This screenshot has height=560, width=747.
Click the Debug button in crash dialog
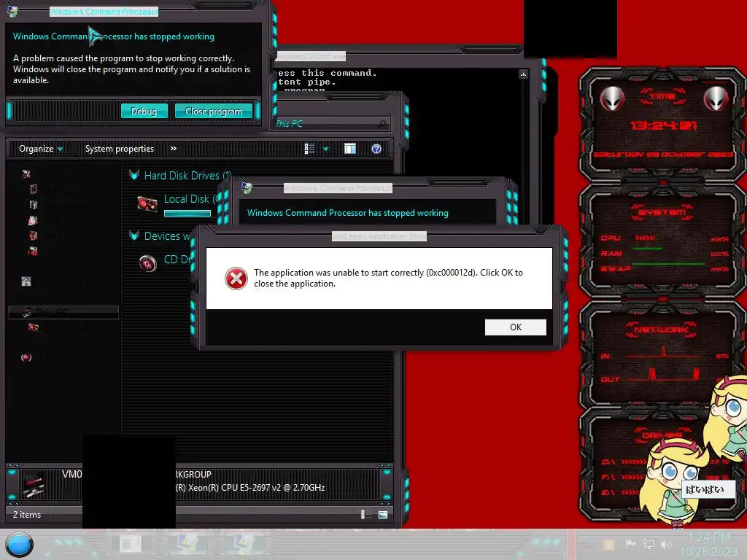tap(144, 111)
